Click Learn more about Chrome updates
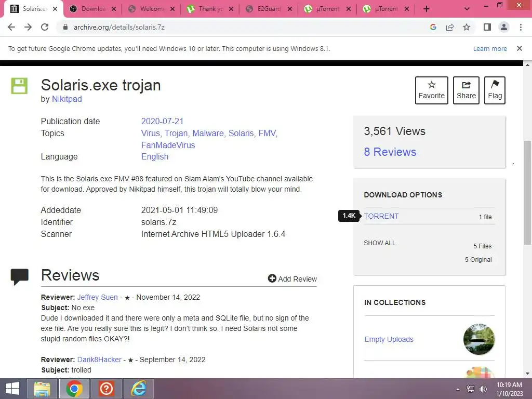532x399 pixels. [490, 48]
